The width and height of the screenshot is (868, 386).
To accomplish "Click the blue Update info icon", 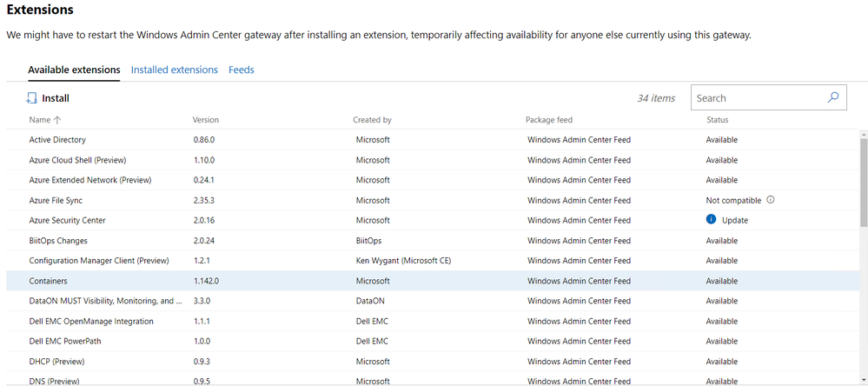I will pos(712,220).
